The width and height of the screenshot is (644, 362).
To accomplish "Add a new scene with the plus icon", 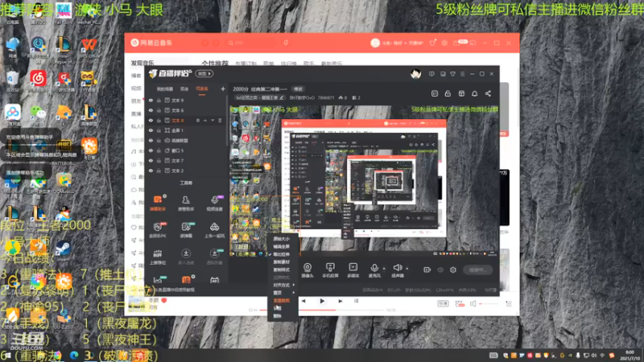I will [223, 88].
